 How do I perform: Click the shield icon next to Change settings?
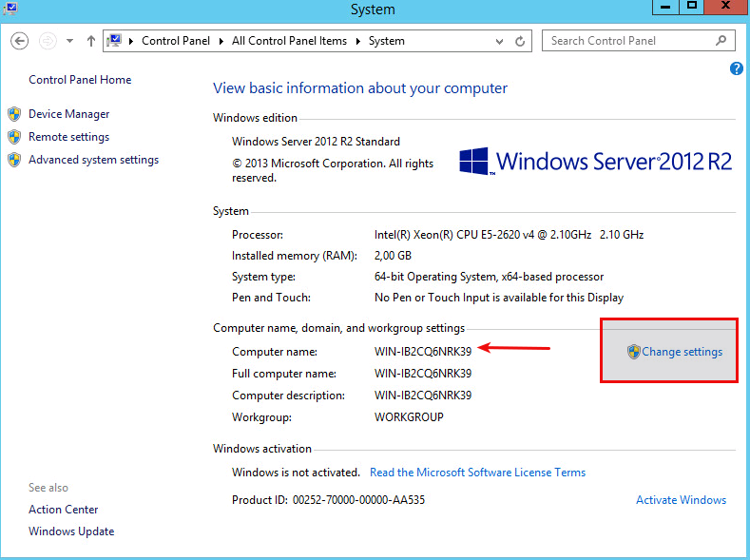pos(634,352)
